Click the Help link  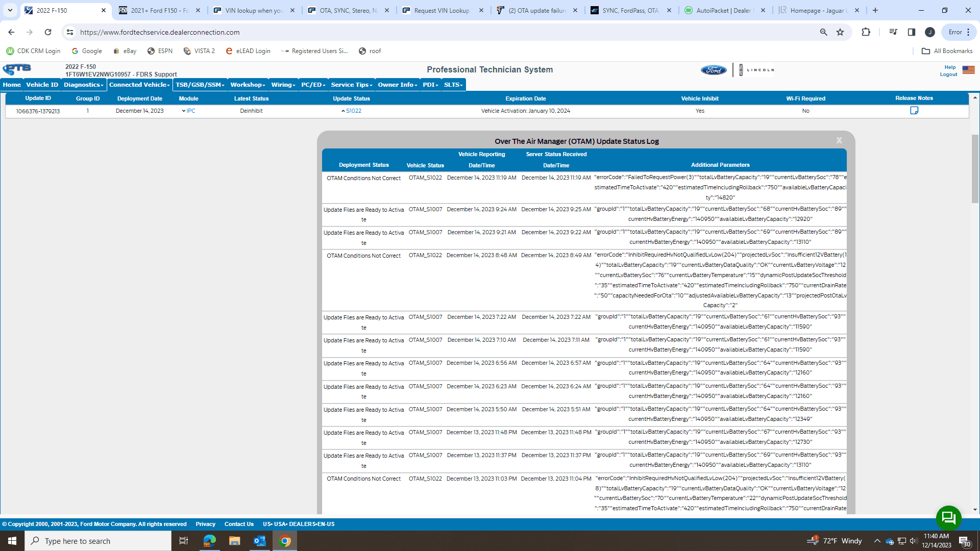coord(950,67)
